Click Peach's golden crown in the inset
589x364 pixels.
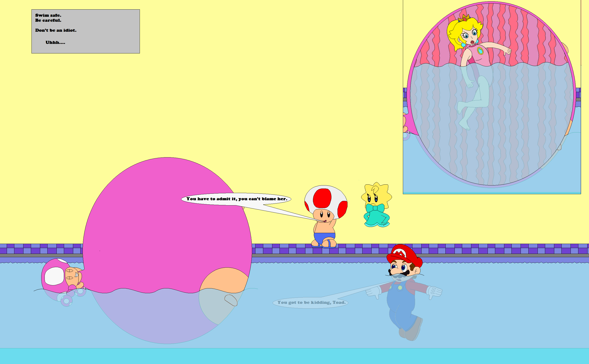[x=464, y=18]
